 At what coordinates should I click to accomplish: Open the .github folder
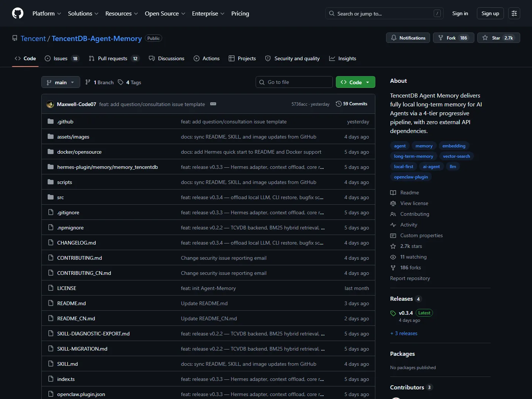(x=65, y=122)
